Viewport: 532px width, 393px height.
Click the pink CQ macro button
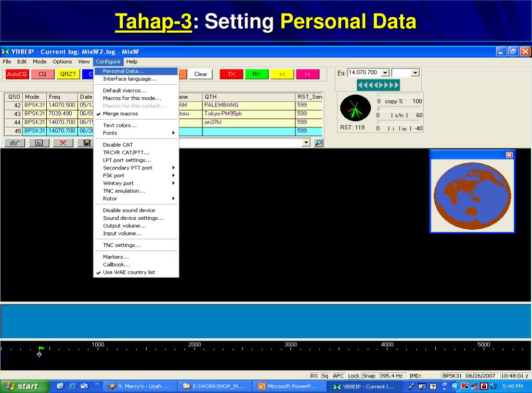(x=43, y=74)
